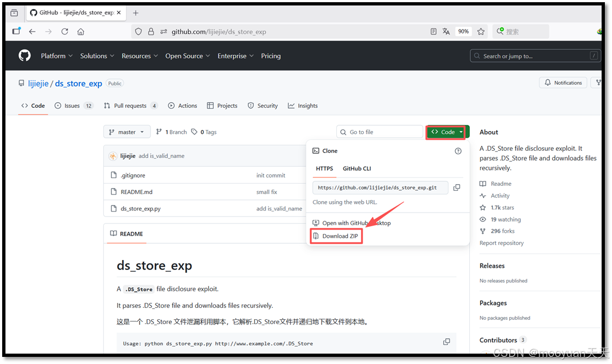This screenshot has width=612, height=364.
Task: Open the Platform navigation dropdown
Action: [56, 55]
